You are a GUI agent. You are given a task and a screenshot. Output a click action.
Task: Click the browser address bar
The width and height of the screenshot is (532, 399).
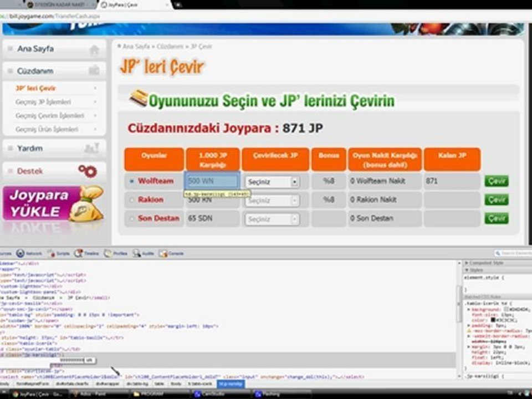pyautogui.click(x=265, y=16)
